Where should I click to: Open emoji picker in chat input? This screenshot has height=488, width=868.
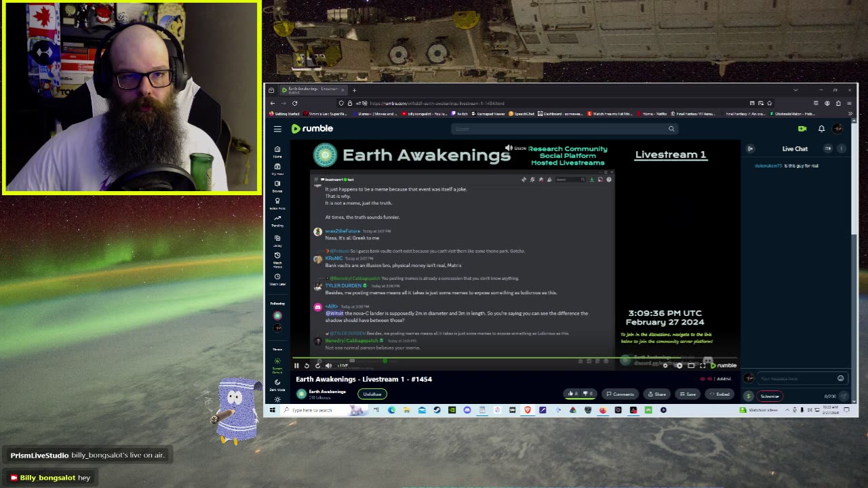coord(841,378)
